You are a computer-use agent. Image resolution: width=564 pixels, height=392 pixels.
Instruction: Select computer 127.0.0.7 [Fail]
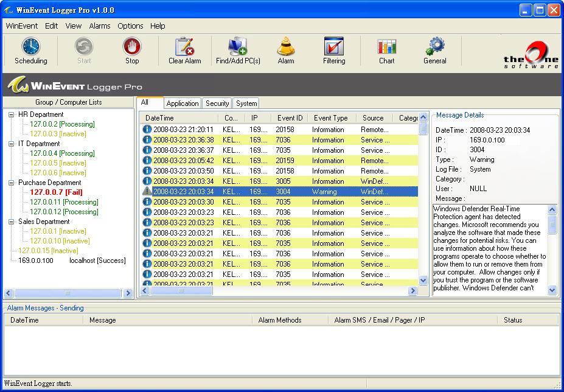click(56, 192)
